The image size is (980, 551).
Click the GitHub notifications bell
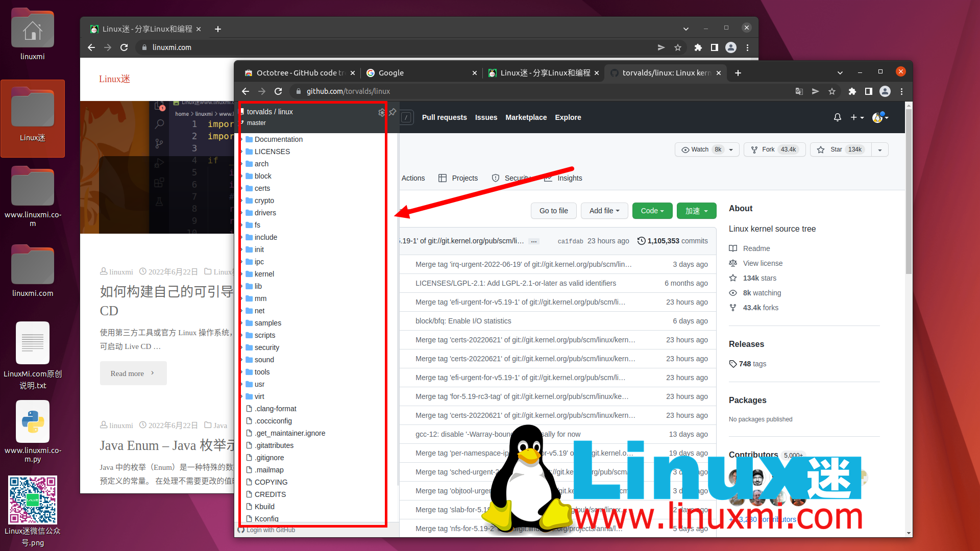pos(837,117)
